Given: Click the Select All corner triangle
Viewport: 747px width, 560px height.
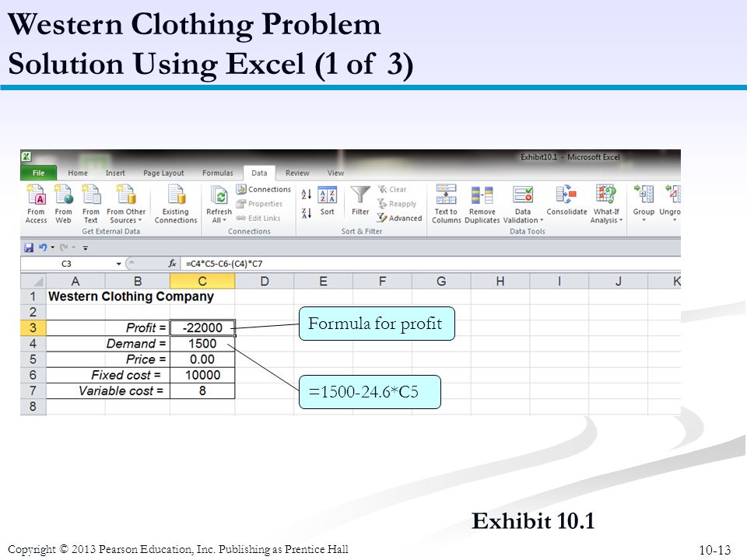Looking at the screenshot, I should click(x=33, y=282).
